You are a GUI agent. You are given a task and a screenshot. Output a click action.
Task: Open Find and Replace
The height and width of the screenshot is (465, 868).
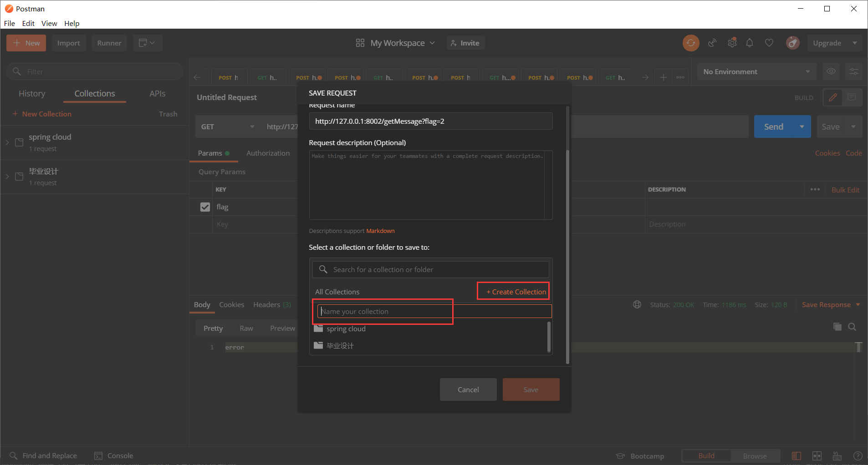tap(43, 455)
